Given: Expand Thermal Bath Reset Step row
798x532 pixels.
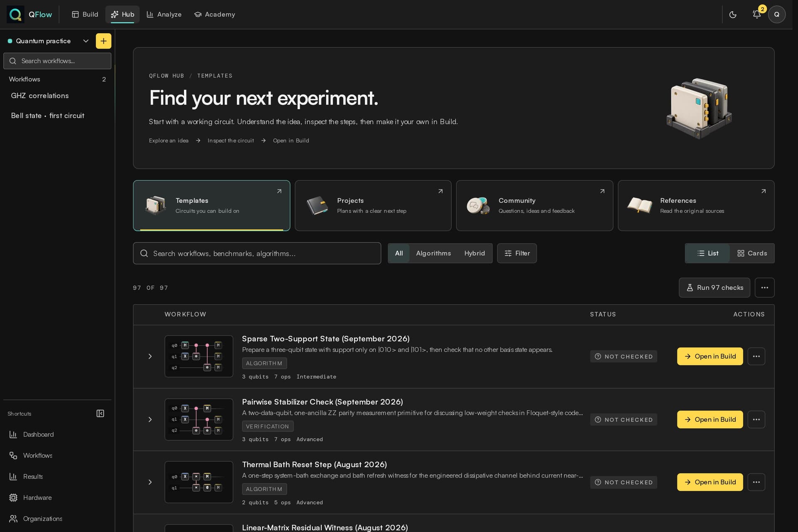Looking at the screenshot, I should (150, 483).
